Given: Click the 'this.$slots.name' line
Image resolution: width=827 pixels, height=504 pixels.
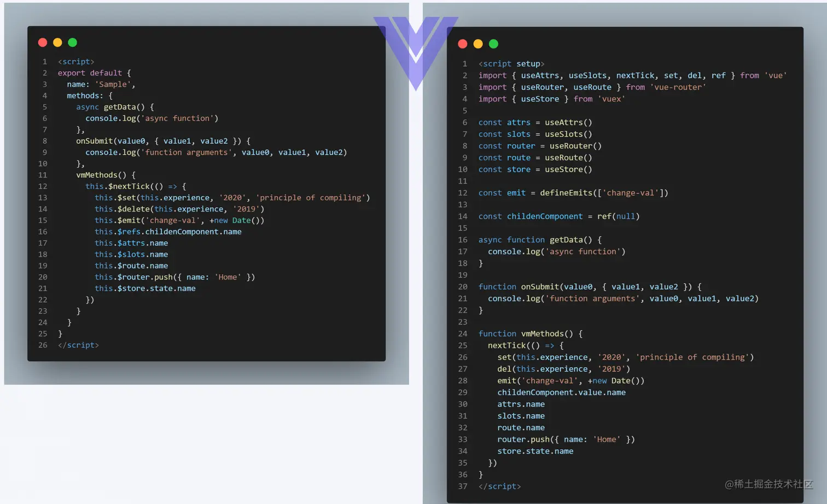Looking at the screenshot, I should click(x=131, y=255).
